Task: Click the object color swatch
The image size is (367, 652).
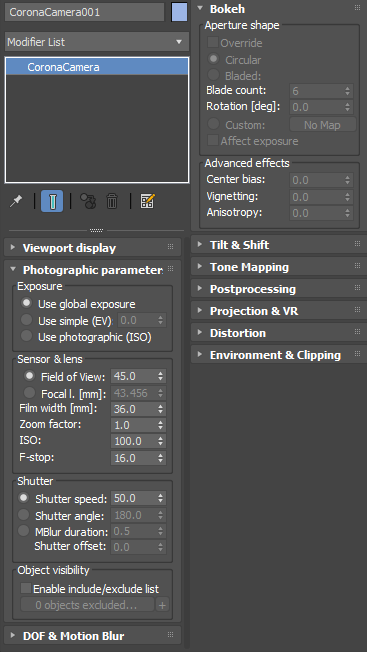Action: [179, 12]
